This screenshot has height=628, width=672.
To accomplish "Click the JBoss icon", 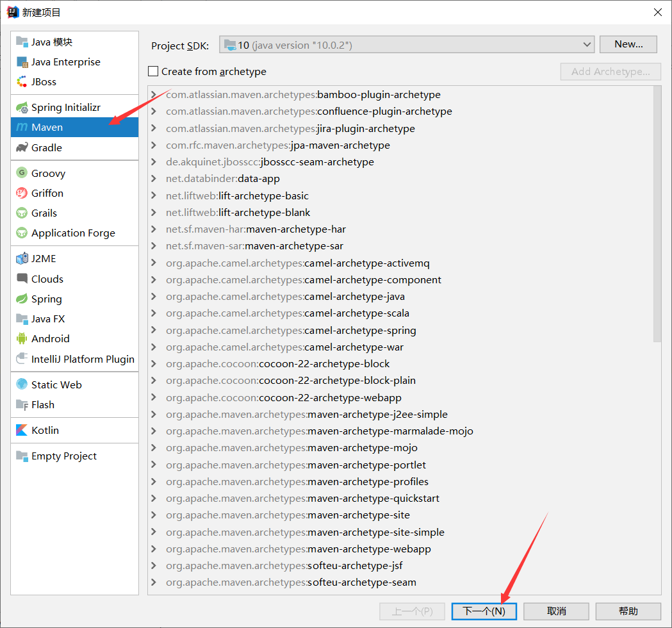I will coord(22,81).
